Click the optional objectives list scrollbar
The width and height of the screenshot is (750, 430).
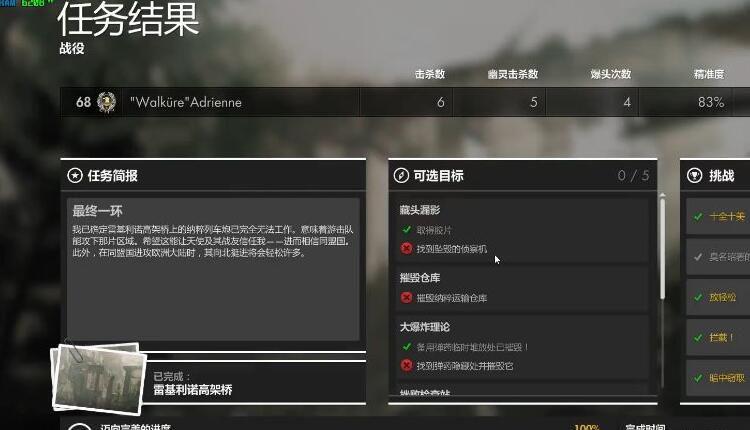(x=662, y=248)
